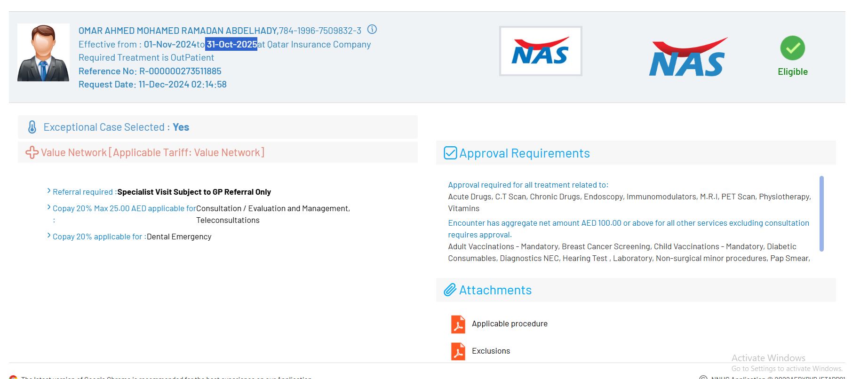The height and width of the screenshot is (379, 868).
Task: Click the highlighted date 31-Oct-2025
Action: [x=231, y=44]
